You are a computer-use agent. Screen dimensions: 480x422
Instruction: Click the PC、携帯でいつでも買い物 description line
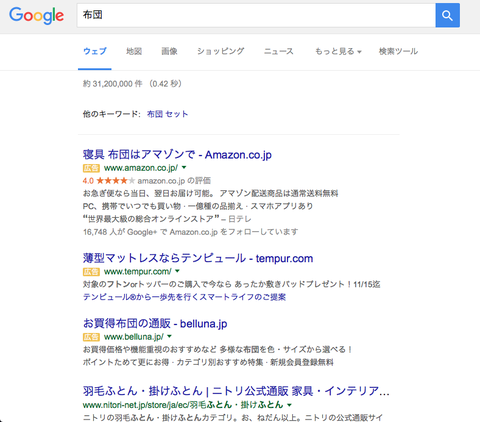[198, 206]
